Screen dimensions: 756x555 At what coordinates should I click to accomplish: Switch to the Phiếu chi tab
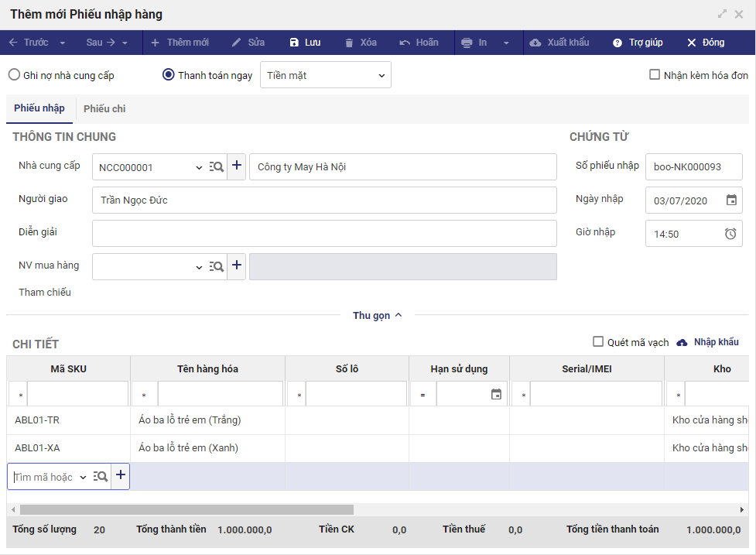click(104, 109)
